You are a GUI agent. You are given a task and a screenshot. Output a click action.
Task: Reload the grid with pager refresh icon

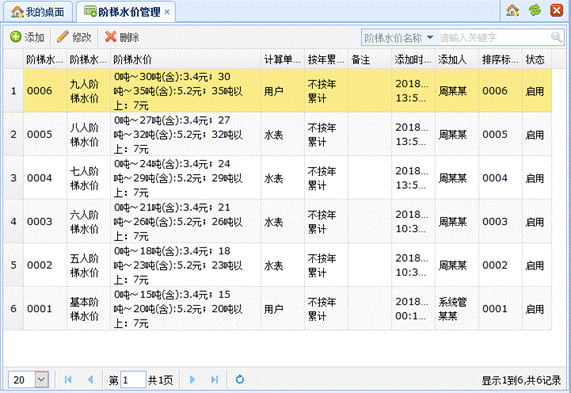240,380
